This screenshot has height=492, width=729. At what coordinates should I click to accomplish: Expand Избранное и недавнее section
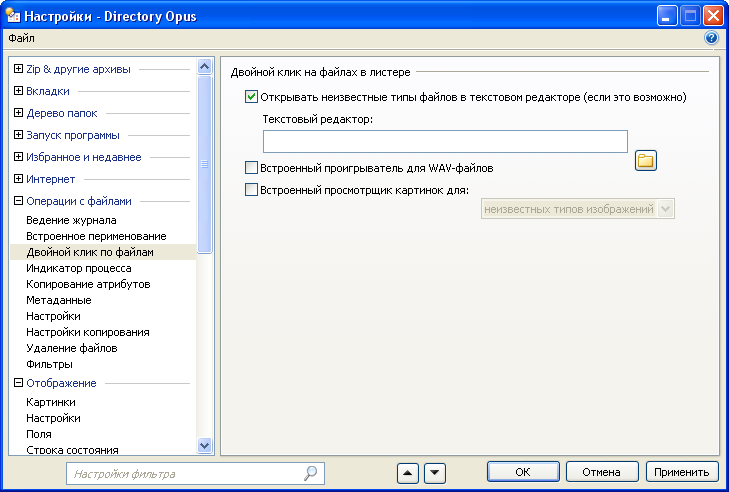coord(18,157)
